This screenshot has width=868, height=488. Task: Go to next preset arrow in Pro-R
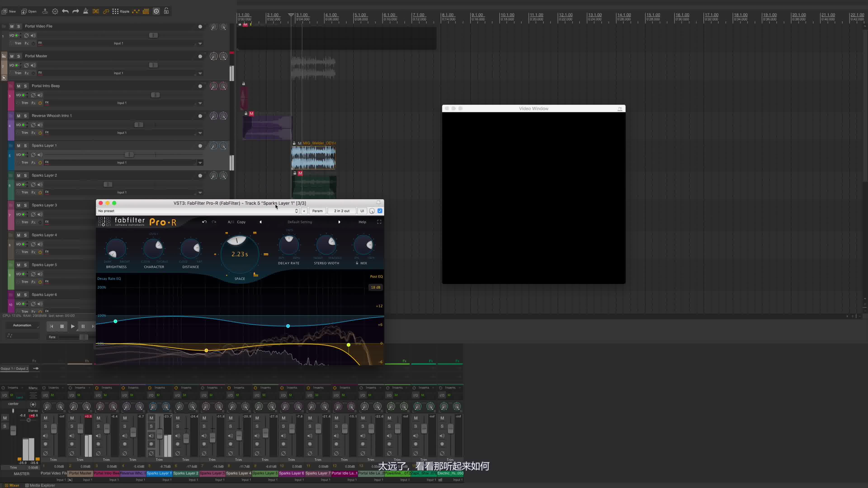click(x=339, y=222)
